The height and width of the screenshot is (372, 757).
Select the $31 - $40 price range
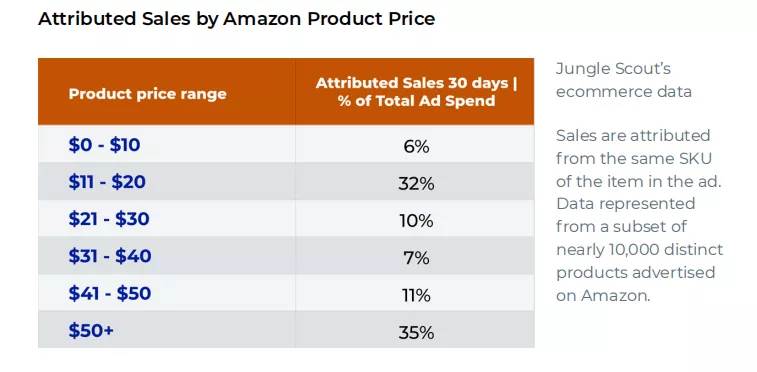[x=110, y=256]
